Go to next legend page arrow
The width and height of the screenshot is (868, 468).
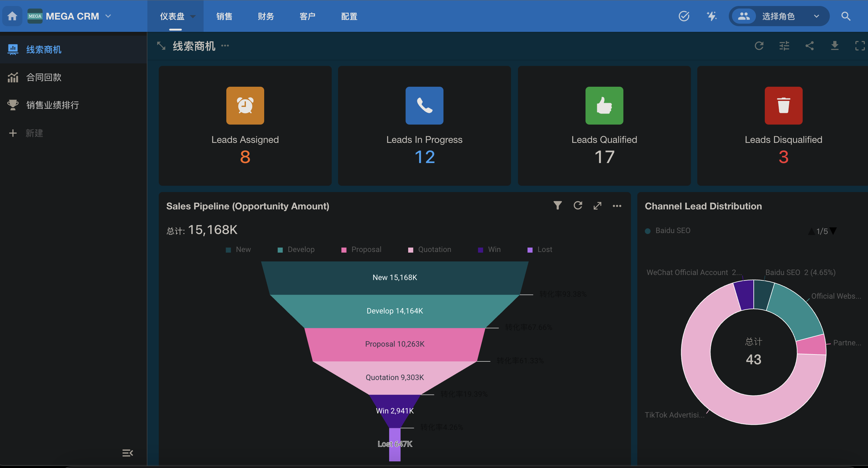833,231
